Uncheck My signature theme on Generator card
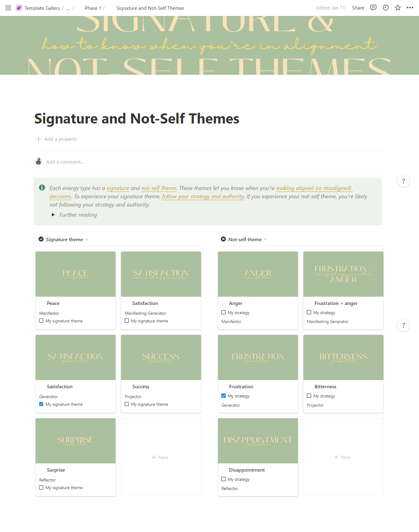419x532 pixels. (41, 404)
